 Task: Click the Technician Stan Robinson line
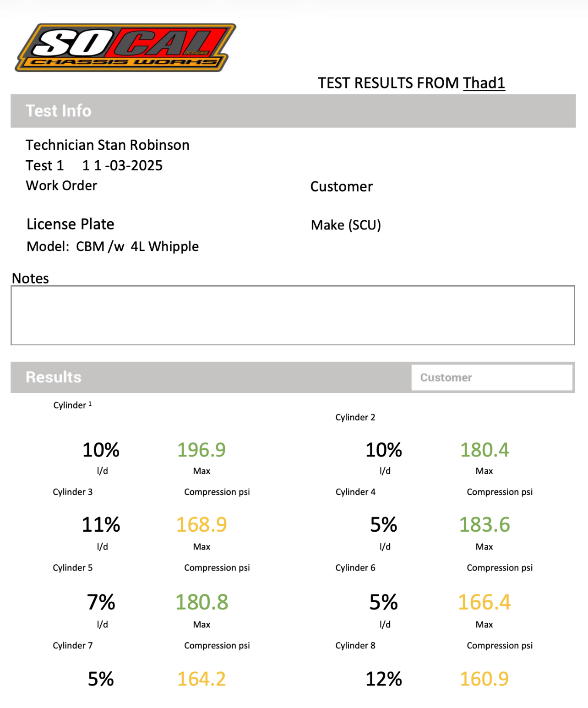(108, 145)
